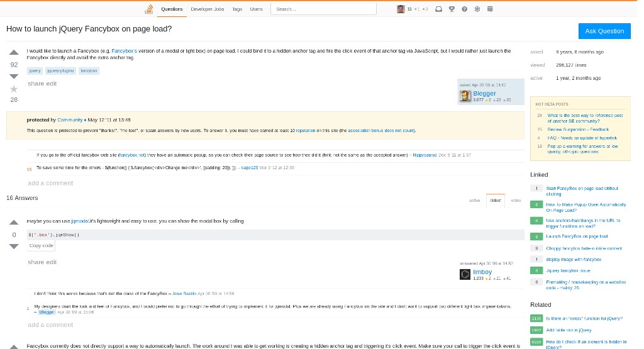Image resolution: width=644 pixels, height=349 pixels.
Task: Open Jose Basilio commenter profile
Action: coord(184,294)
